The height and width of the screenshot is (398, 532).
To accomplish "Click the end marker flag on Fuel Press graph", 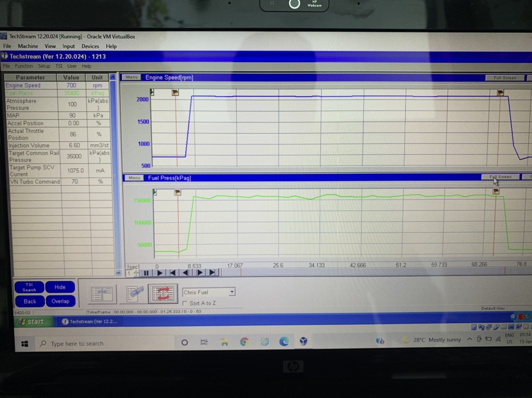I will (496, 191).
